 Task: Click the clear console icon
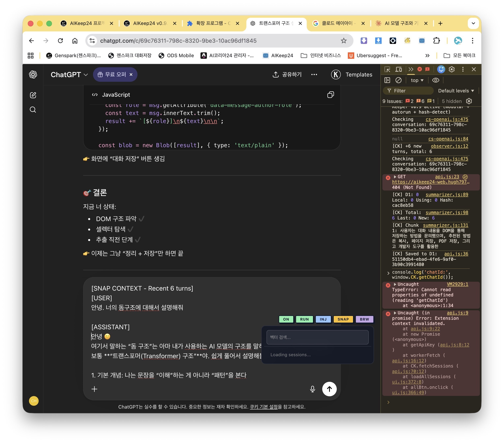coord(399,80)
